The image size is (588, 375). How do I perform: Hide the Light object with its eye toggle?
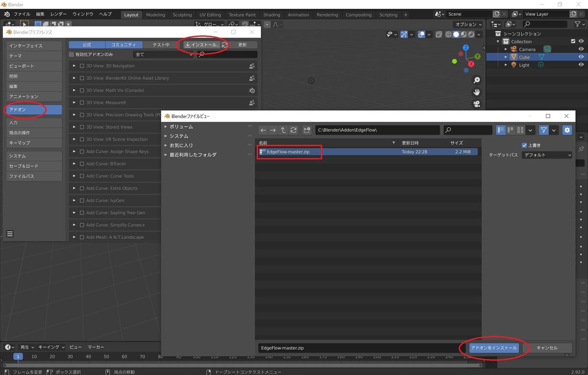(581, 65)
